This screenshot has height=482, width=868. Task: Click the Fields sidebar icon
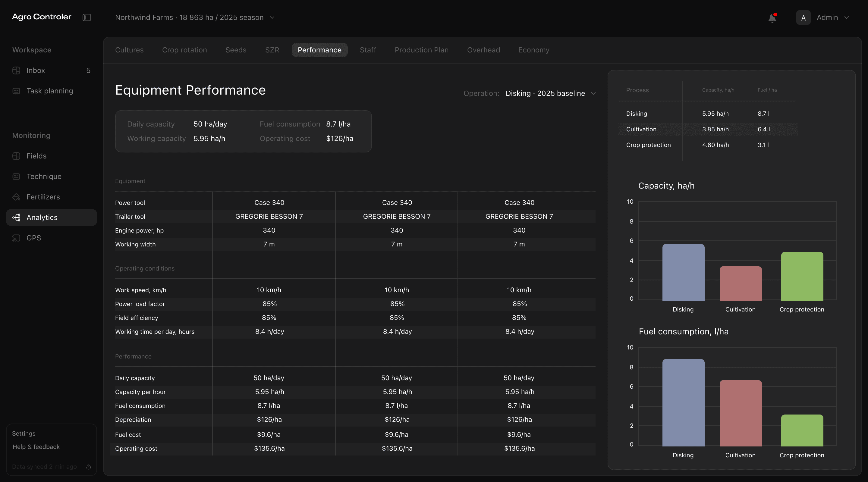pos(16,156)
